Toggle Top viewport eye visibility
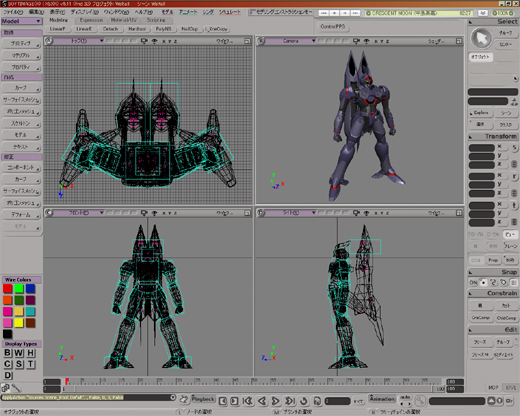 pos(154,41)
